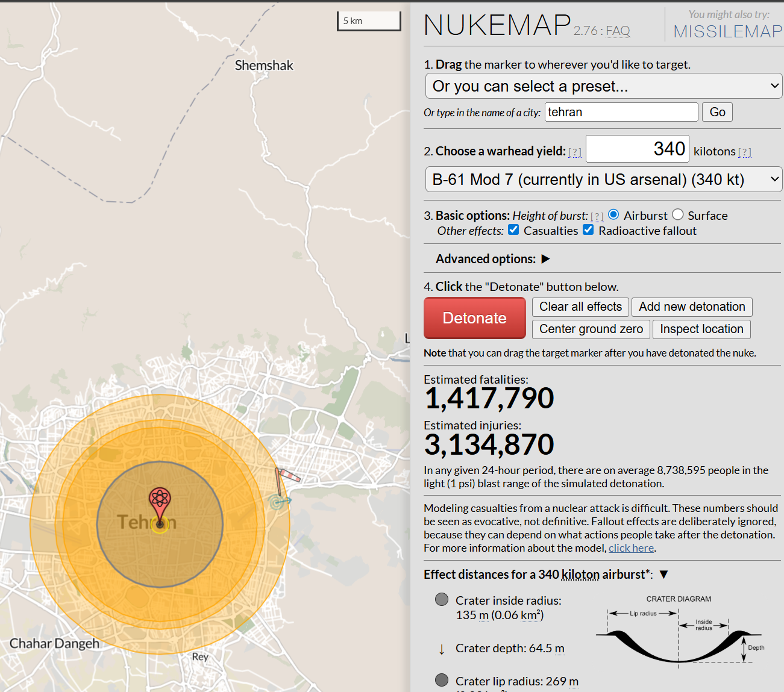Toggle the Casualties checkbox

tap(513, 229)
